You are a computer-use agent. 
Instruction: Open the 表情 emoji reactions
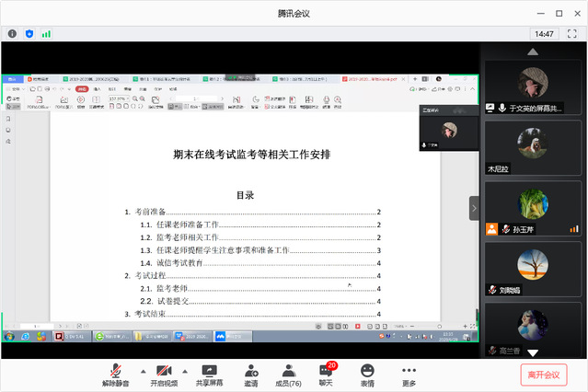coord(367,374)
